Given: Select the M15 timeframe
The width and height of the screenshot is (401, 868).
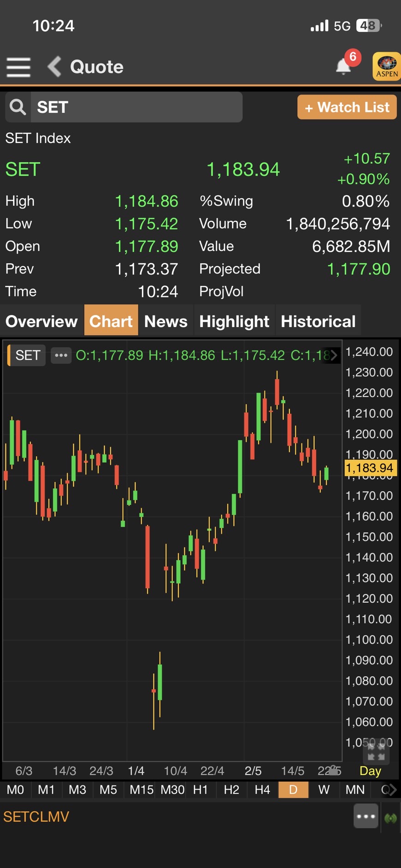Looking at the screenshot, I should click(x=141, y=790).
